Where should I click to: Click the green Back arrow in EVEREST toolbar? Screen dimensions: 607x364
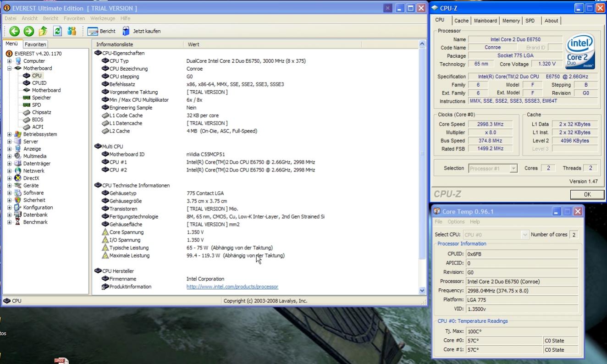tap(14, 31)
